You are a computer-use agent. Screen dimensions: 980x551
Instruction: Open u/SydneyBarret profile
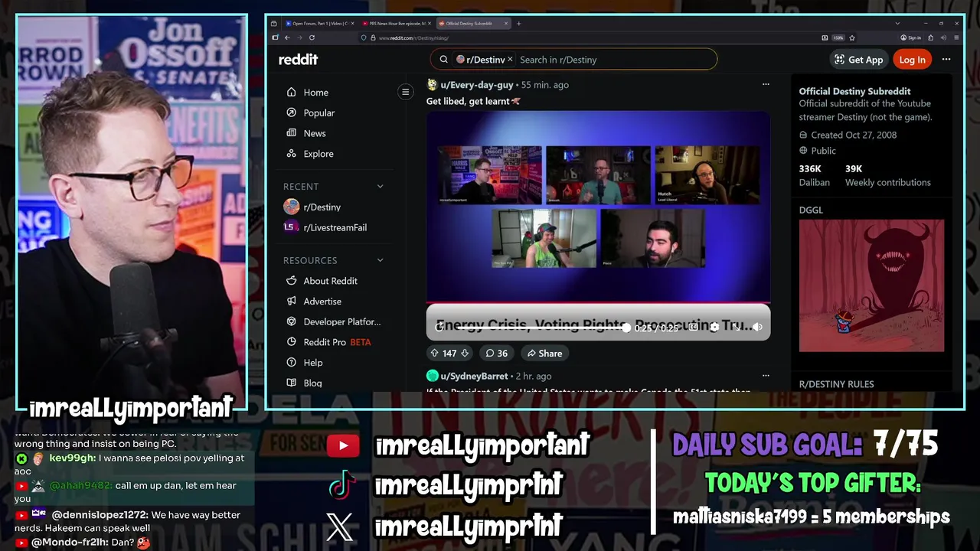474,376
